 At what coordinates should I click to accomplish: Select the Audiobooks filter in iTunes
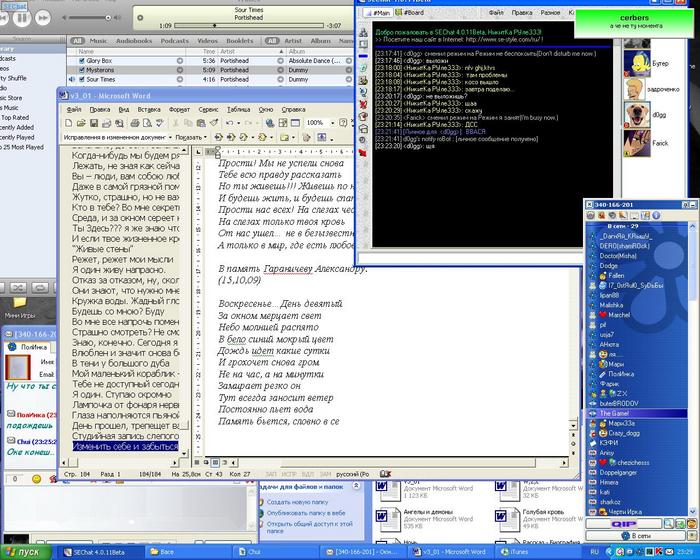[134, 41]
